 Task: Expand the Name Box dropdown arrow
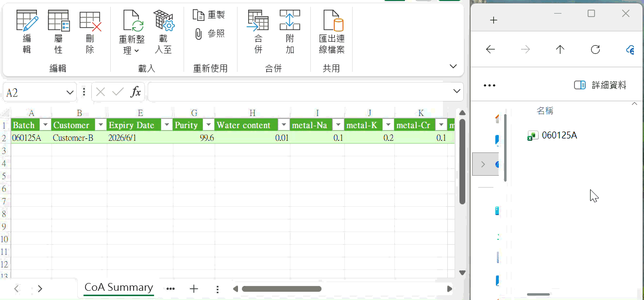pyautogui.click(x=70, y=92)
